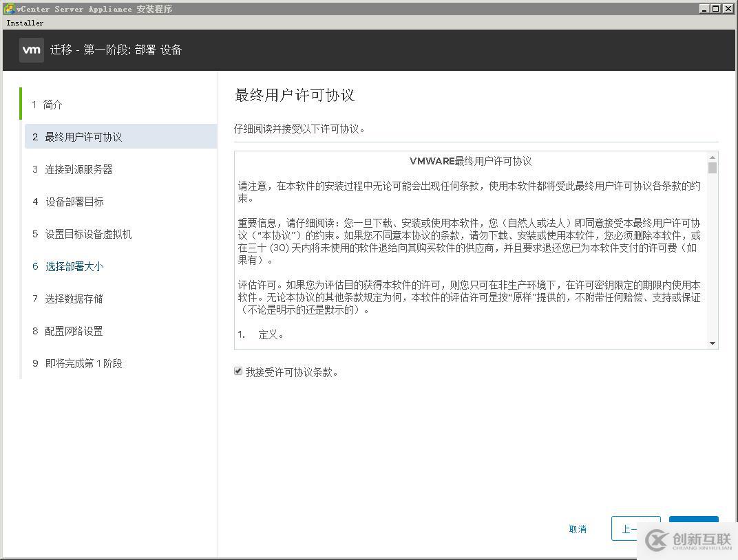The height and width of the screenshot is (560, 738).
Task: Select step 4 设备部署目标
Action: [68, 202]
